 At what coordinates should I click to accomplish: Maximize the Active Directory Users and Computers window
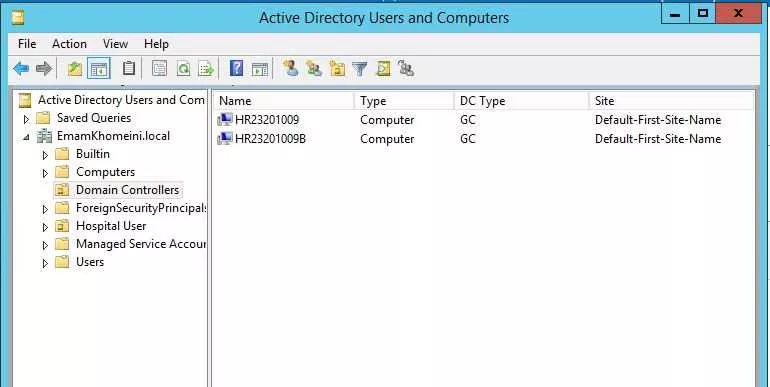click(702, 14)
